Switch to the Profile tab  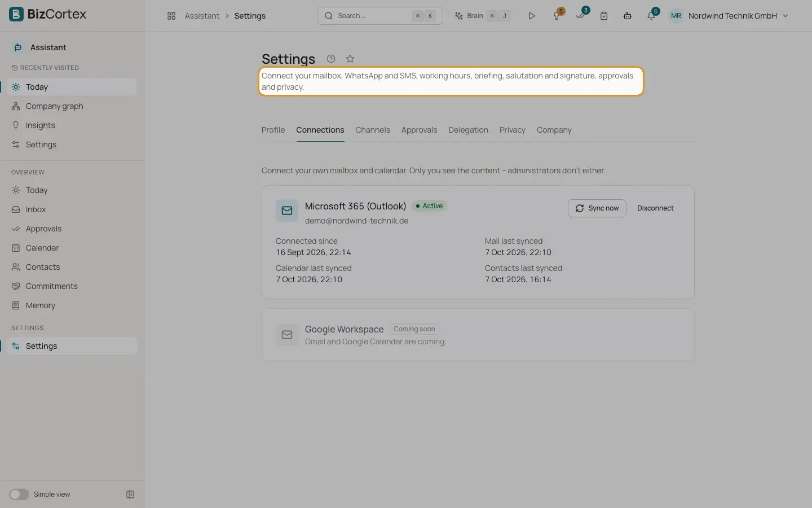pyautogui.click(x=273, y=130)
